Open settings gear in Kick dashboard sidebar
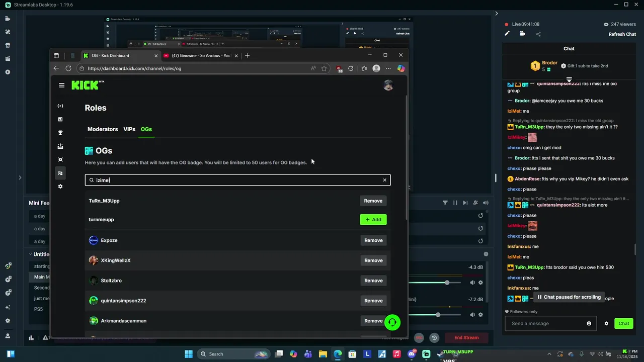The width and height of the screenshot is (644, 362). 60,187
